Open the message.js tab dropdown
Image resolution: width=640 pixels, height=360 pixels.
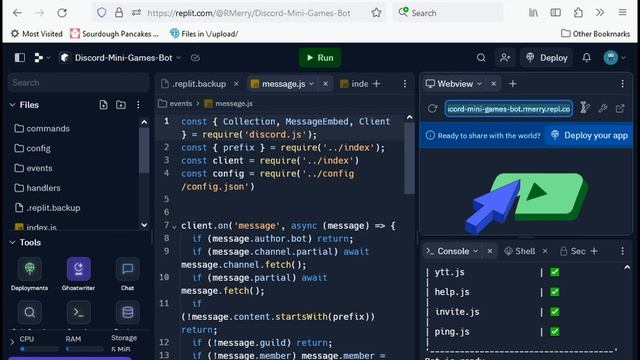(x=311, y=84)
